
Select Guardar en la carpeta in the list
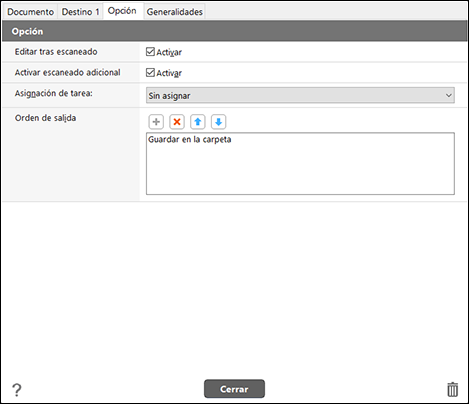[x=190, y=139]
